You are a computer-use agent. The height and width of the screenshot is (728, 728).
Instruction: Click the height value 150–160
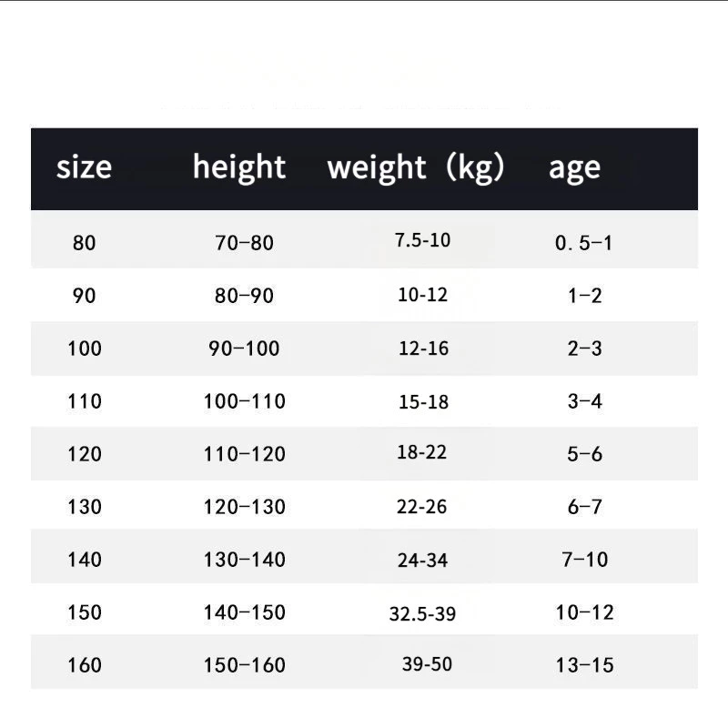click(x=245, y=665)
